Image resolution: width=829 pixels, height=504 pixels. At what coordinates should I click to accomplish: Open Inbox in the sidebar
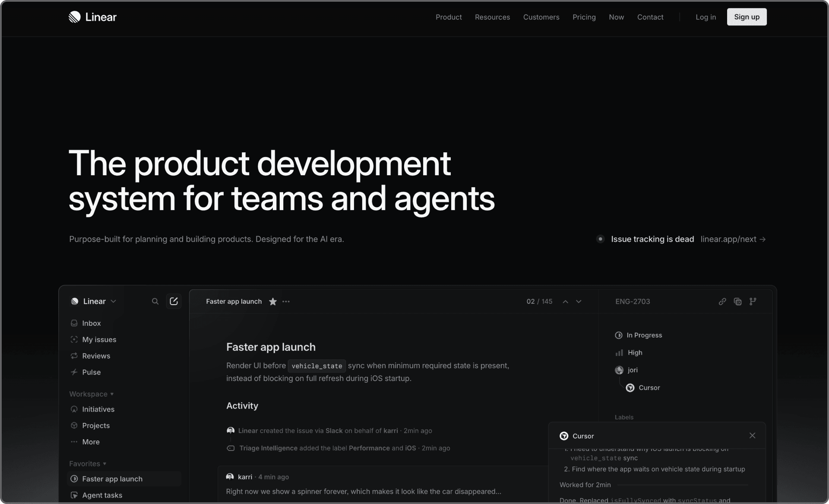(91, 323)
